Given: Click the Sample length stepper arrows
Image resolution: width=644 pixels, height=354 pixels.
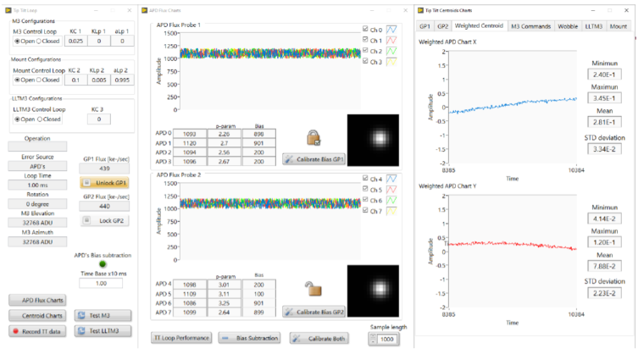Looking at the screenshot, I should pyautogui.click(x=374, y=340).
